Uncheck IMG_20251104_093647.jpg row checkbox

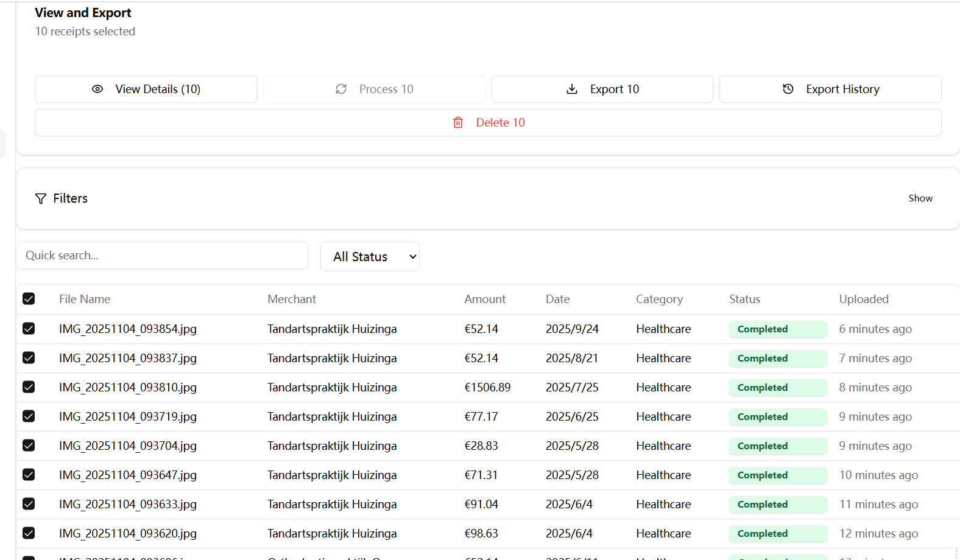[29, 475]
